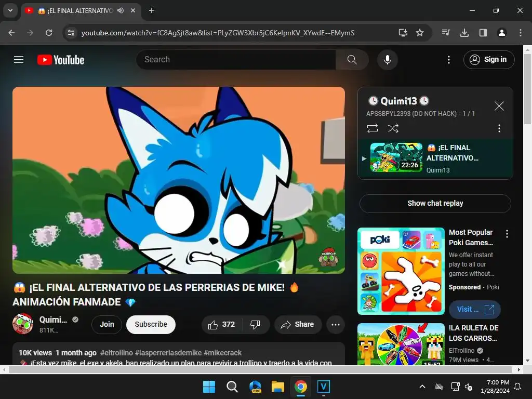Open File Explorer from taskbar

tap(277, 387)
